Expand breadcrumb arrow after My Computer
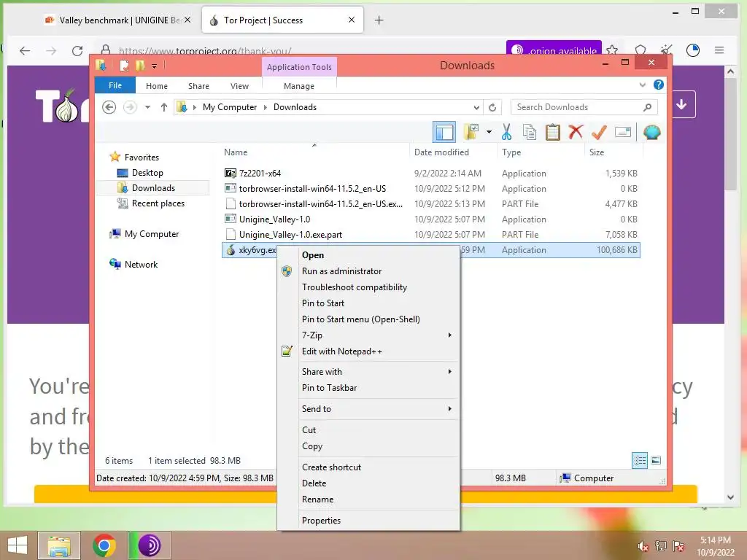747x560 pixels. tap(266, 107)
